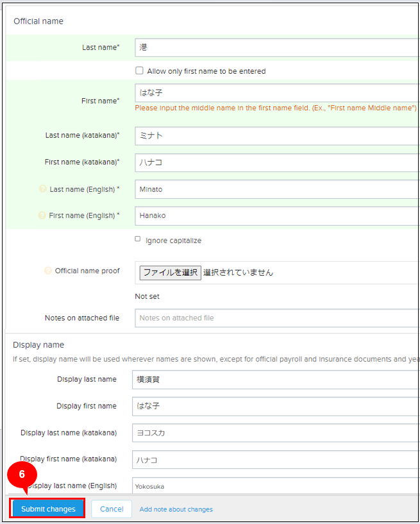Image resolution: width=420 pixels, height=524 pixels.
Task: Open Add note about changes link
Action: click(176, 509)
